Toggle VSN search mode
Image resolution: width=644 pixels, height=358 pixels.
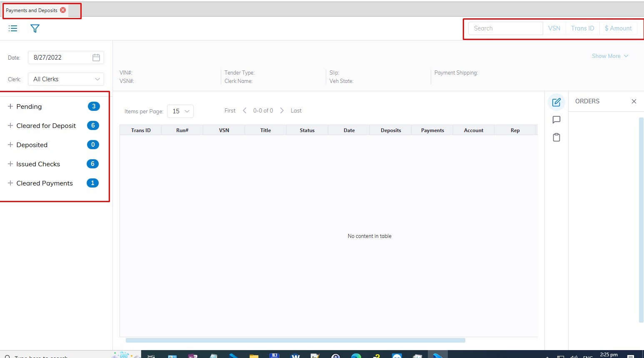pyautogui.click(x=554, y=28)
